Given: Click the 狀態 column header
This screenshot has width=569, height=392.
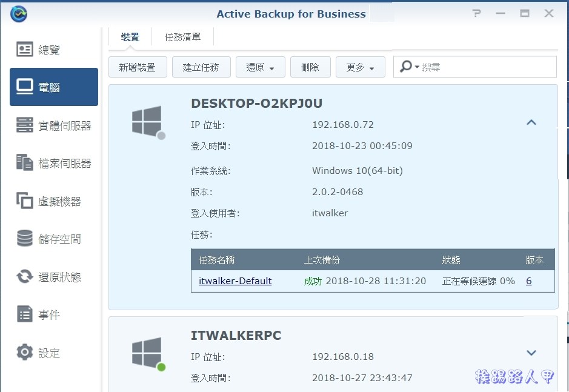Looking at the screenshot, I should pos(451,260).
